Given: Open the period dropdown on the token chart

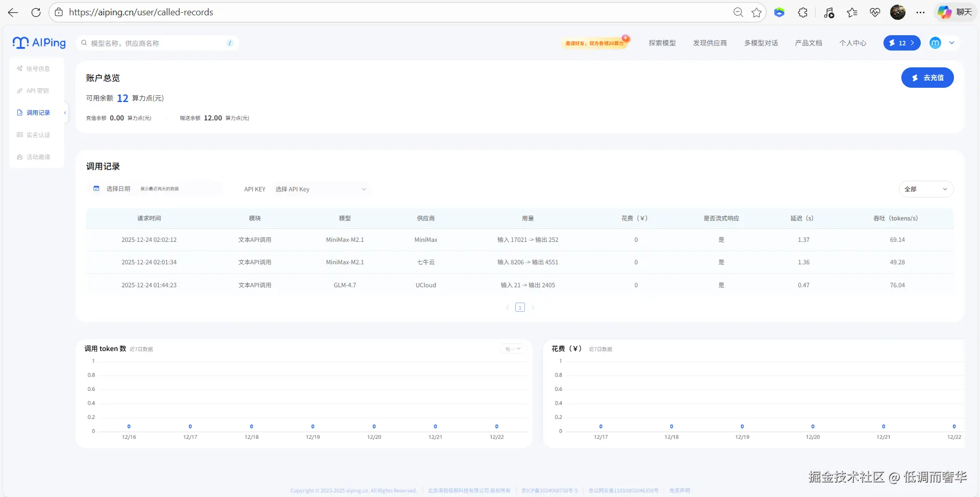Looking at the screenshot, I should tap(513, 349).
